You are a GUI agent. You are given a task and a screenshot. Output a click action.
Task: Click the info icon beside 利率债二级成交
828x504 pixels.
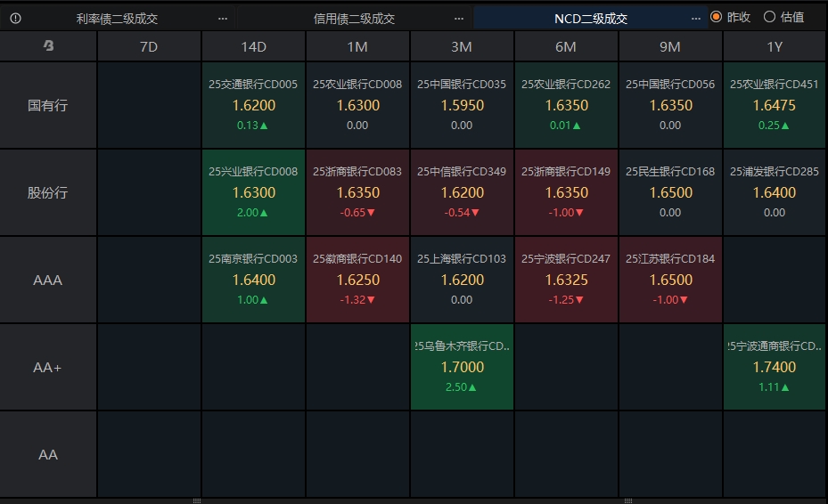point(15,18)
